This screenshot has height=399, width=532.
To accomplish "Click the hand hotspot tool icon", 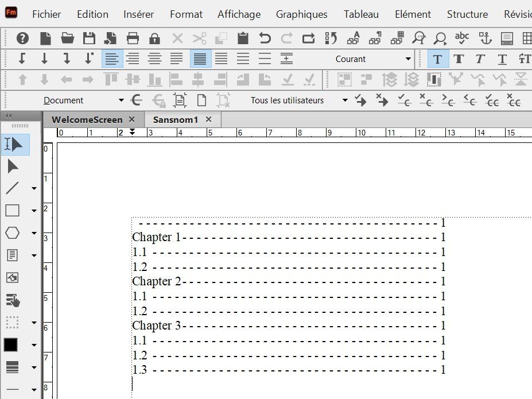I will [13, 300].
